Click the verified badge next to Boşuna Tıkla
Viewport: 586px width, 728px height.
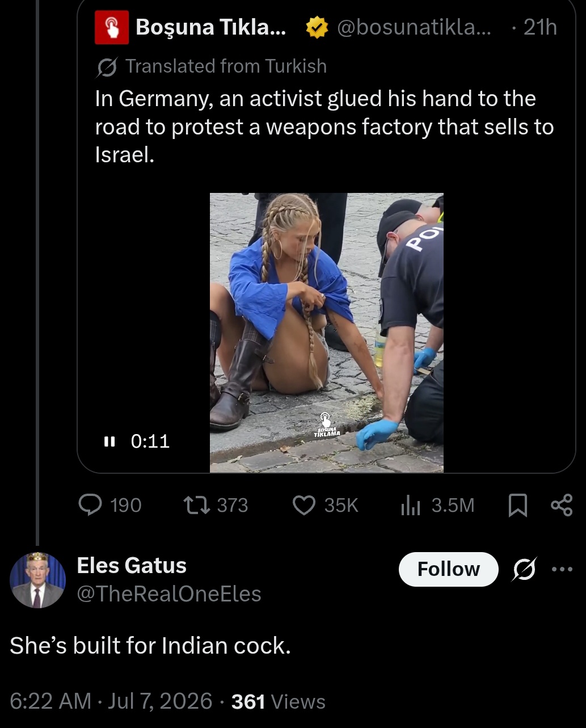point(317,27)
